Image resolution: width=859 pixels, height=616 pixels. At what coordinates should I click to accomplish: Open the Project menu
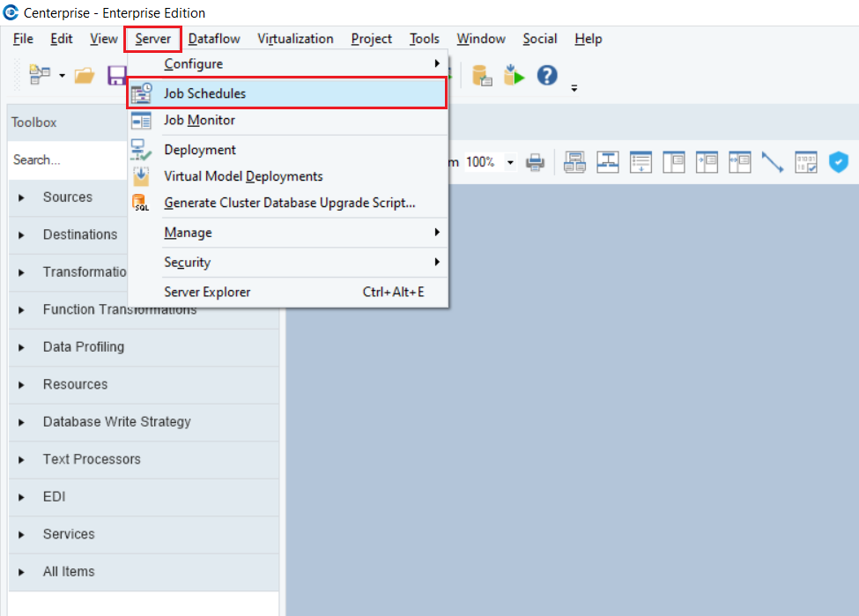click(372, 39)
